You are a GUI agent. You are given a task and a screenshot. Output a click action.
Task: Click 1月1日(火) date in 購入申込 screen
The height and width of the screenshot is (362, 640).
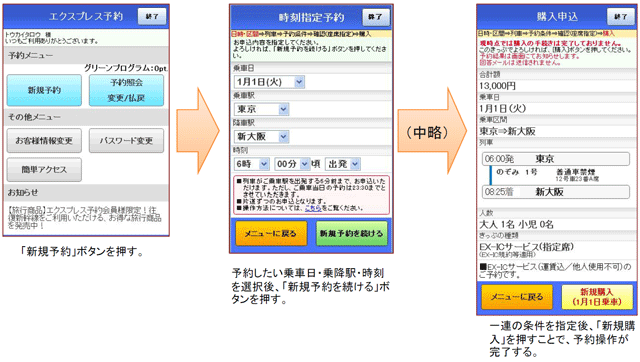click(x=502, y=109)
